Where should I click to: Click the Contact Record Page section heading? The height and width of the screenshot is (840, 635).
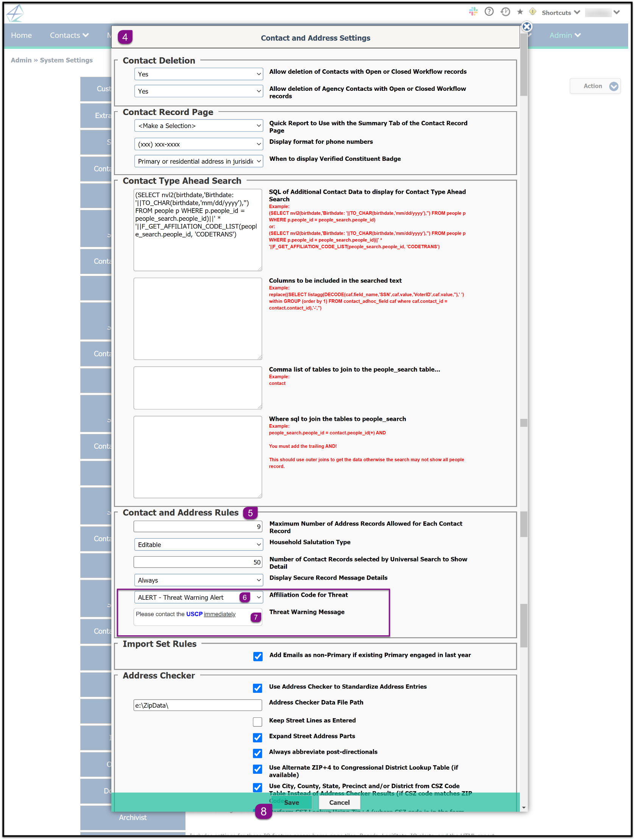[x=168, y=112]
